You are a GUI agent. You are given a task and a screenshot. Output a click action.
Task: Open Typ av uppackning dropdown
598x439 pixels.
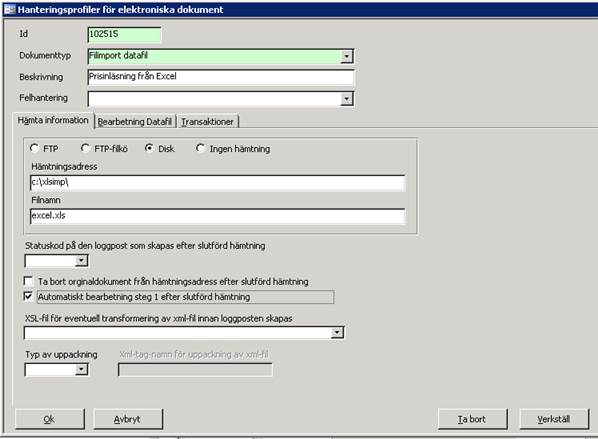pos(81,369)
